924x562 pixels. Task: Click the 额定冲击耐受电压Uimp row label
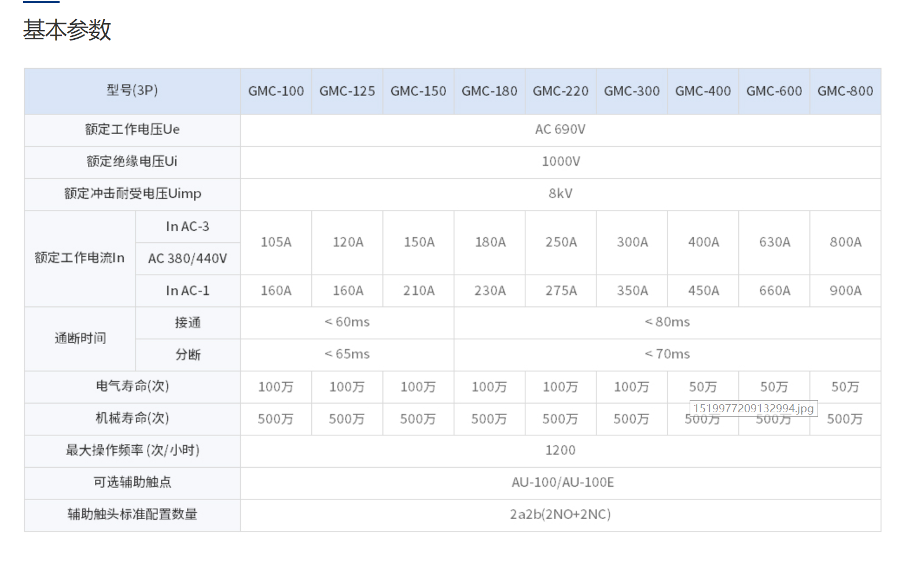click(x=132, y=194)
